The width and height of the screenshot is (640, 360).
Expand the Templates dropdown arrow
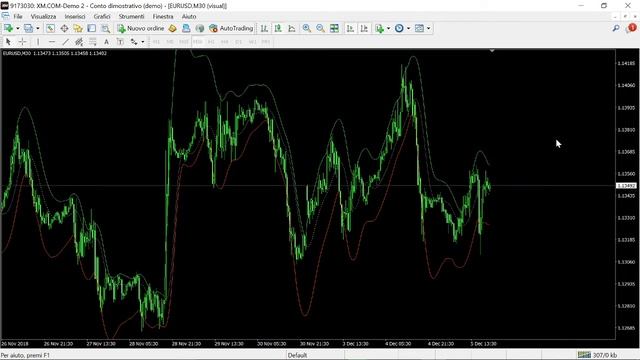(428, 29)
